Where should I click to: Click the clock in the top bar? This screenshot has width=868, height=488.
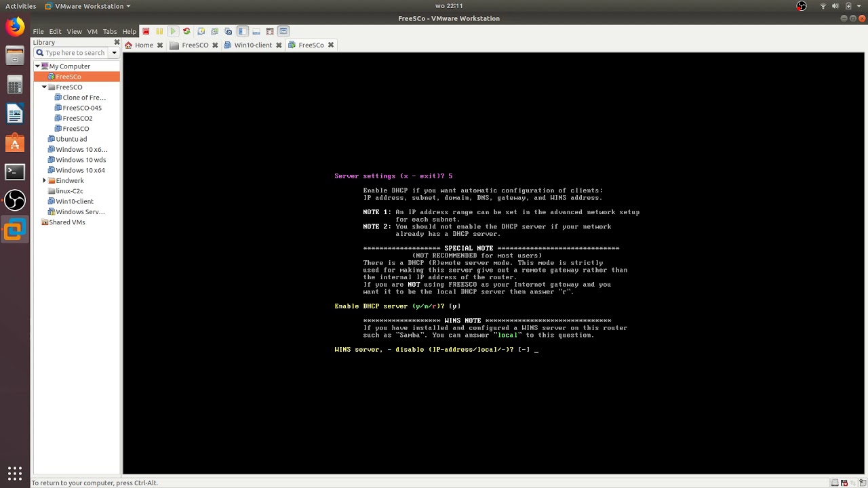point(449,6)
